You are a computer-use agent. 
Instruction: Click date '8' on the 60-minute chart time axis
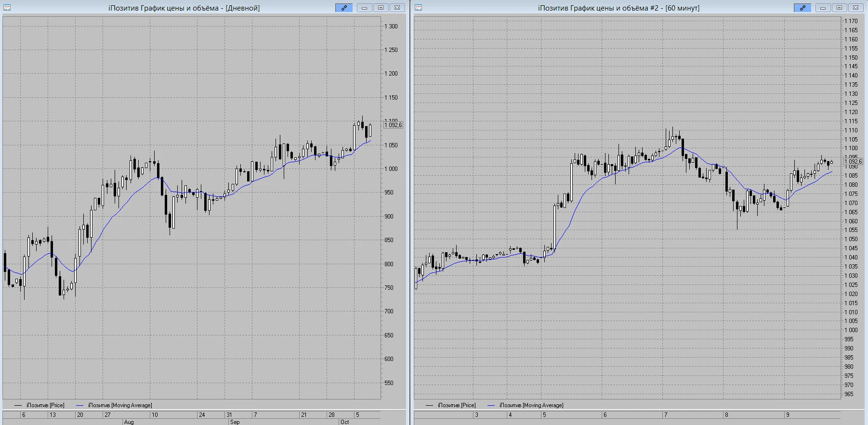pos(726,415)
